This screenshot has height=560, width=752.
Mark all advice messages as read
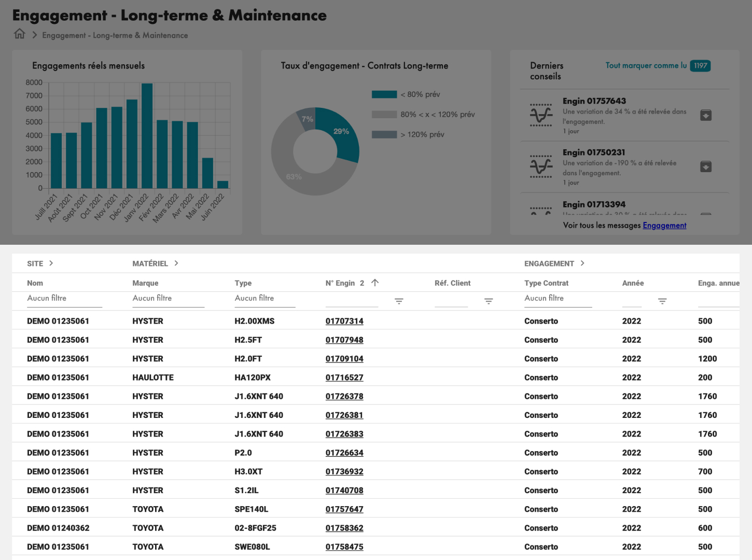(x=646, y=65)
